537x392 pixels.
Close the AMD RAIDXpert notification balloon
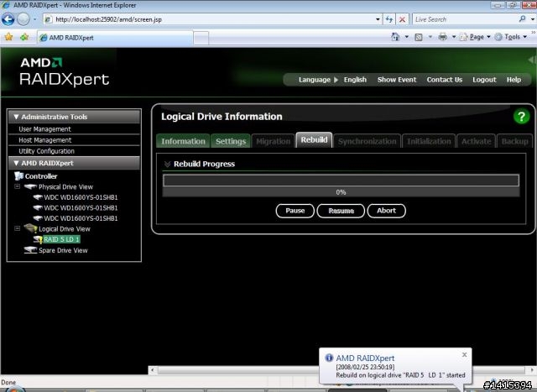[x=464, y=355]
